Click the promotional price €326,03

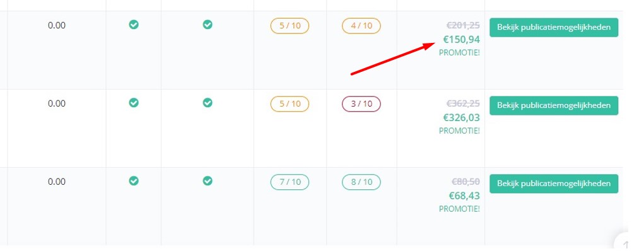461,118
